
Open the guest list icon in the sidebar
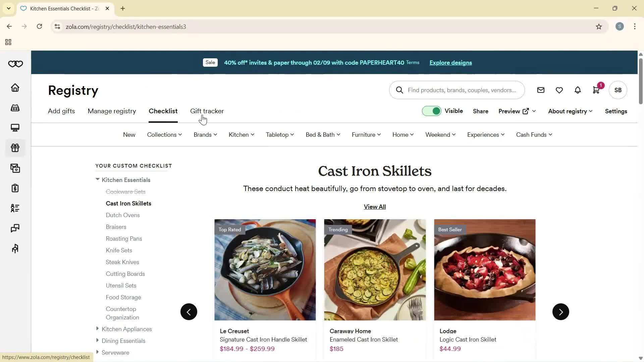coord(15,208)
